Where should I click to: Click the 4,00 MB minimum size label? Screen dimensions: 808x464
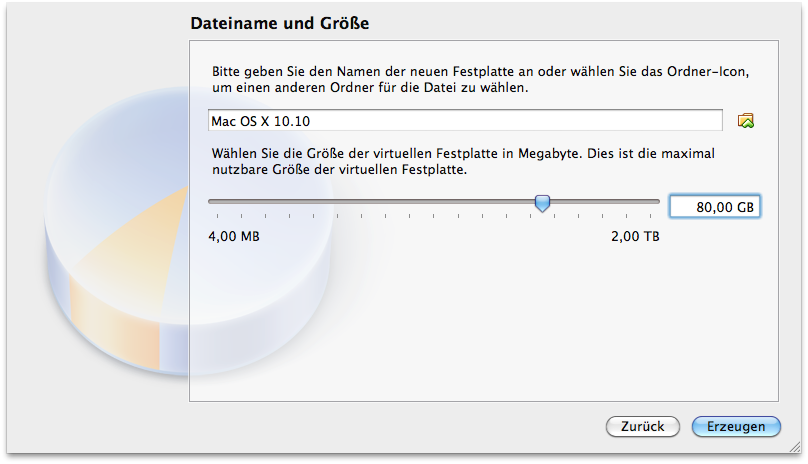(233, 237)
